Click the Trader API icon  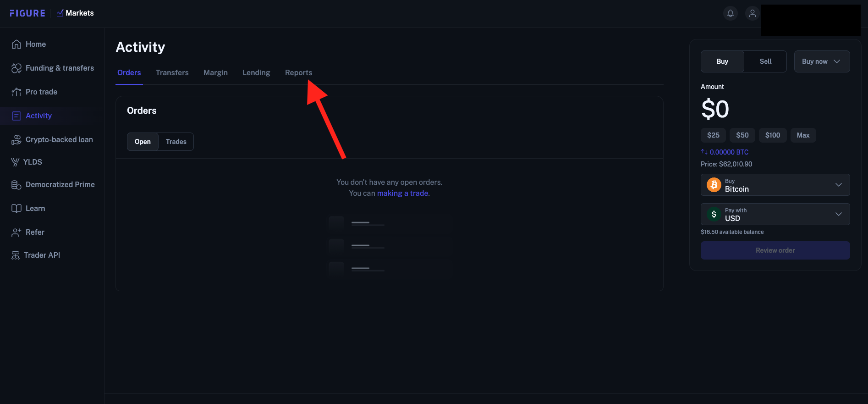16,255
